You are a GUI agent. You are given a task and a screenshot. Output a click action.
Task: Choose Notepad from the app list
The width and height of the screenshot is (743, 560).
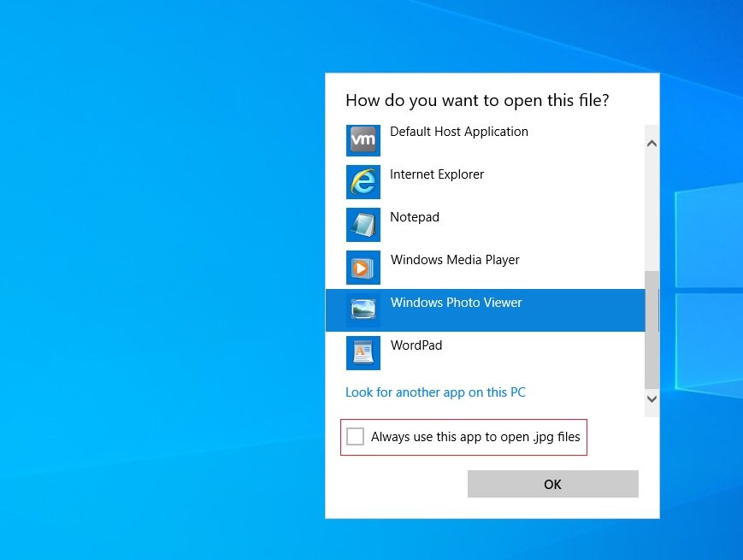point(414,217)
